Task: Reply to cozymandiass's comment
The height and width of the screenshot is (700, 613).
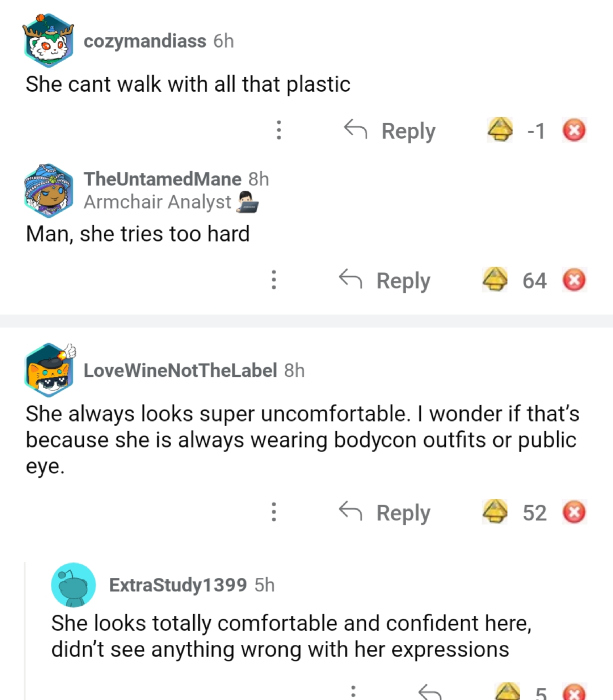Action: (390, 131)
